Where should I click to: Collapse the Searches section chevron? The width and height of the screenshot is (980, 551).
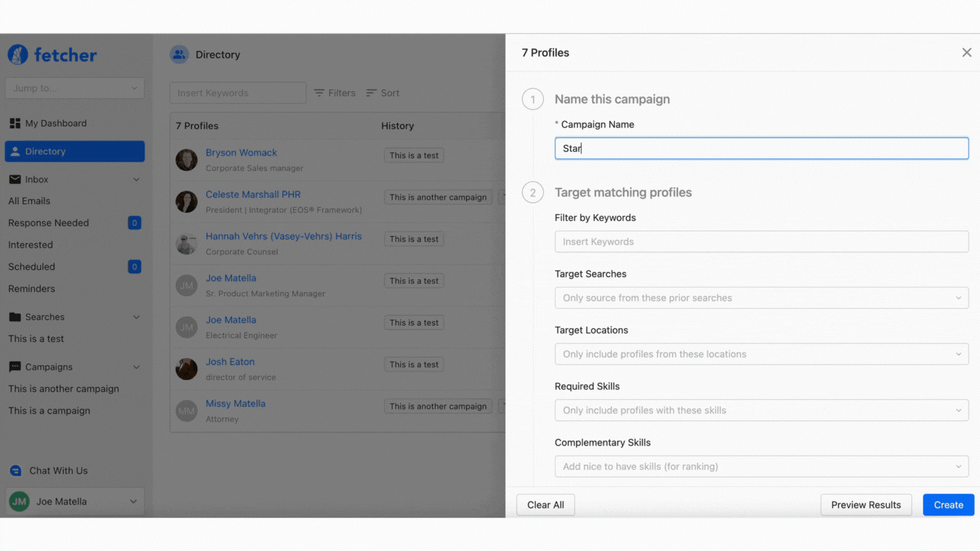136,317
